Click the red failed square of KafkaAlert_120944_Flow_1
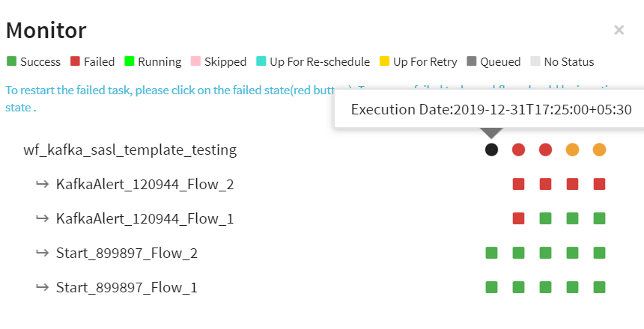644x329 pixels. coord(518,218)
